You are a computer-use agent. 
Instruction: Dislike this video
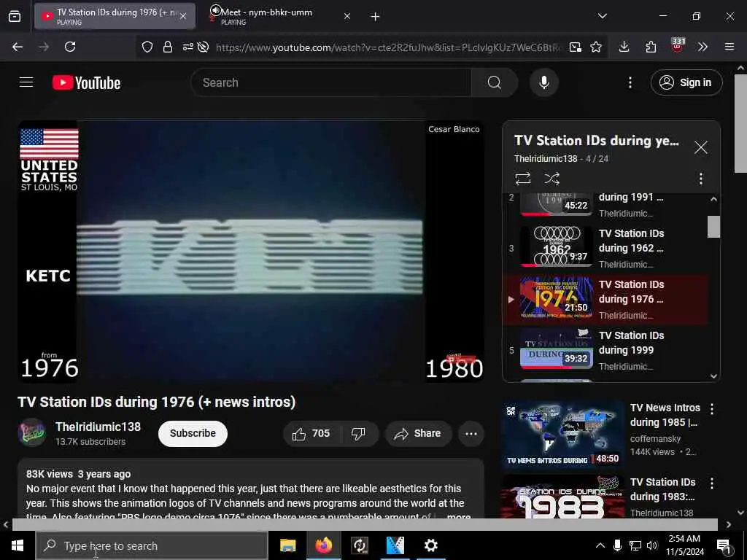[x=358, y=433]
